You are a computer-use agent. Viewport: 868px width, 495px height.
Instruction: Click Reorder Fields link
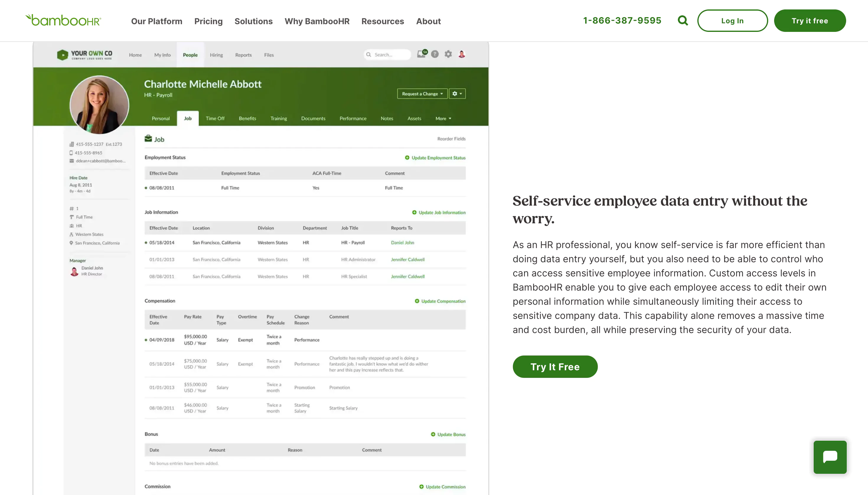[451, 139]
